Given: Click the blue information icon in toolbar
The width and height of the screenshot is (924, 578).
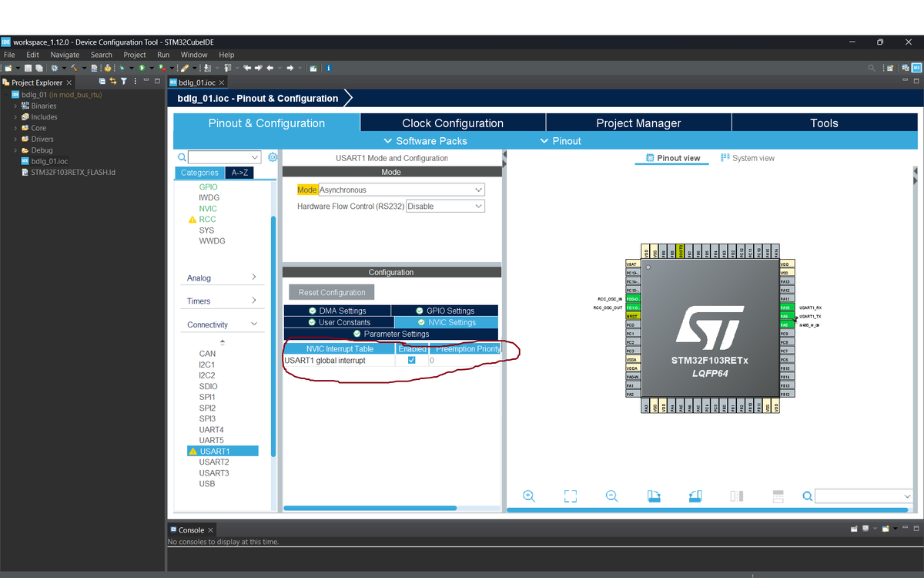Looking at the screenshot, I should click(x=329, y=68).
